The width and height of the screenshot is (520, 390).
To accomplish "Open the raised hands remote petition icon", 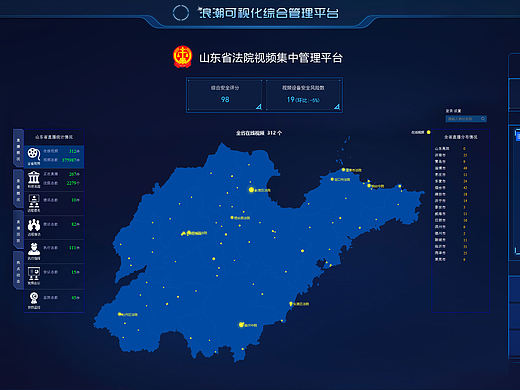I will tap(34, 226).
